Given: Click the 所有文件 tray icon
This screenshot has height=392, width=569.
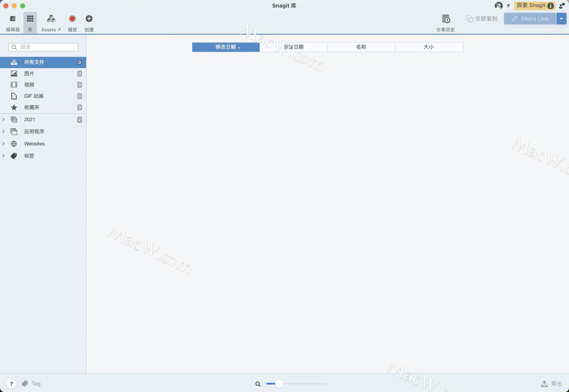Looking at the screenshot, I should coord(14,62).
